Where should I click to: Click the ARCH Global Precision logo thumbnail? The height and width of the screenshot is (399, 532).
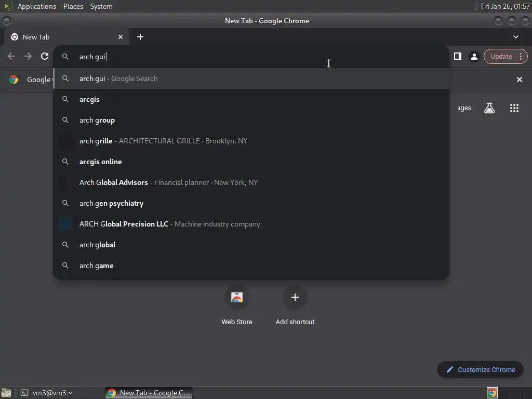tap(65, 224)
